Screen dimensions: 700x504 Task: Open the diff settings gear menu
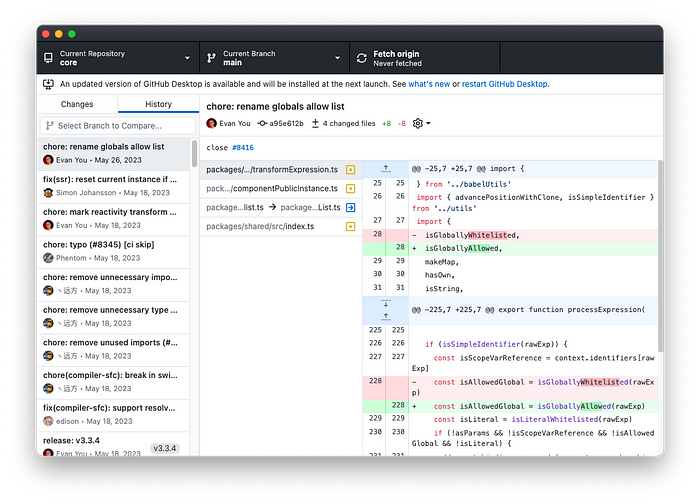pyautogui.click(x=421, y=123)
